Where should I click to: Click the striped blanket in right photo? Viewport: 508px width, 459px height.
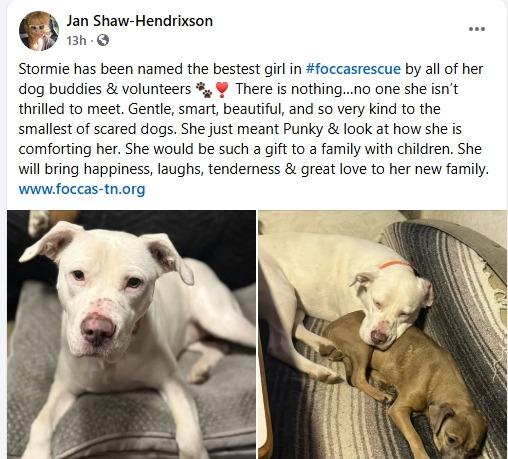click(467, 300)
